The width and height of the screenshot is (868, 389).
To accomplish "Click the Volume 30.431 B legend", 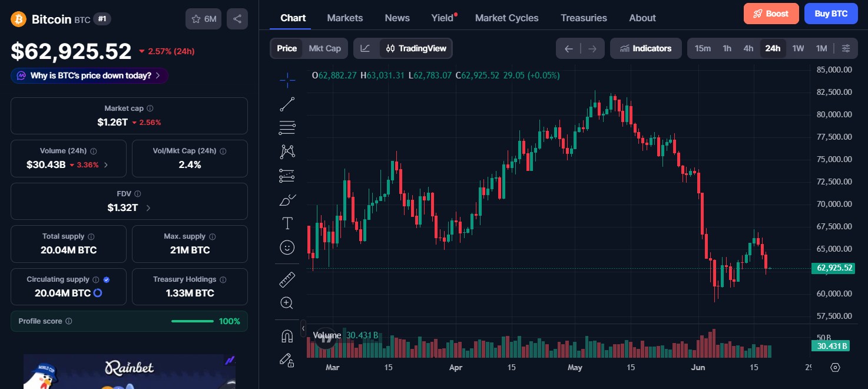I will pos(346,335).
